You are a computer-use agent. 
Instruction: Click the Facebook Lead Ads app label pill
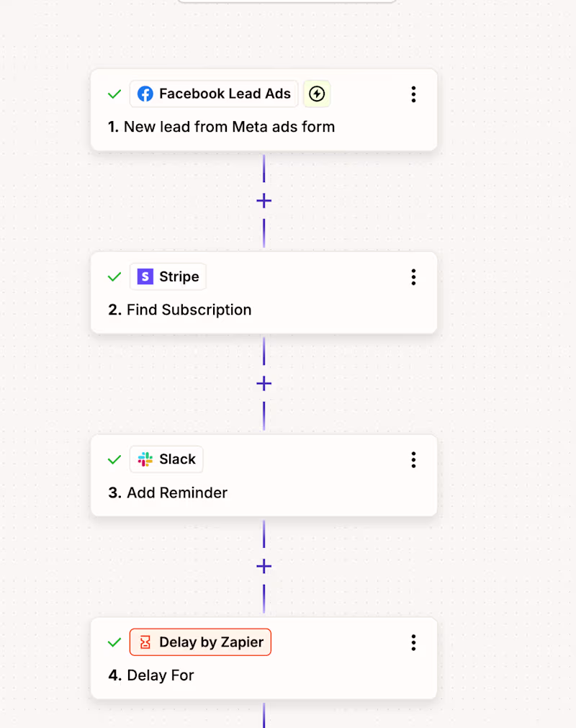[x=213, y=94]
